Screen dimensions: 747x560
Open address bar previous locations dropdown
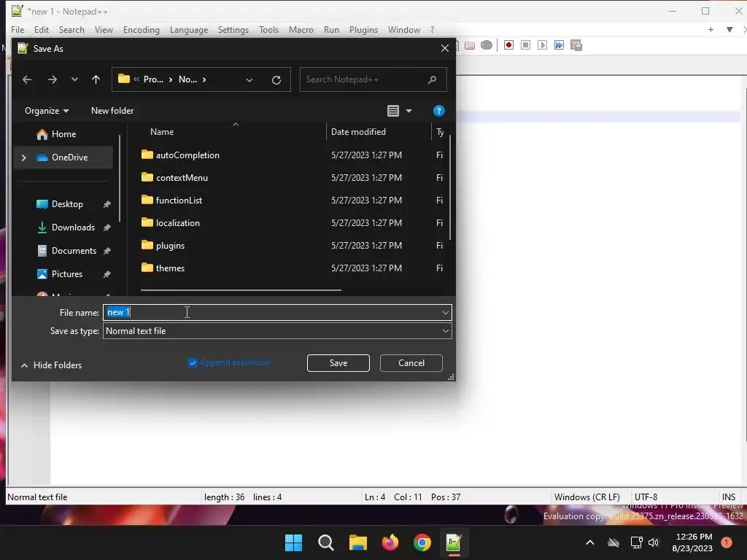249,80
